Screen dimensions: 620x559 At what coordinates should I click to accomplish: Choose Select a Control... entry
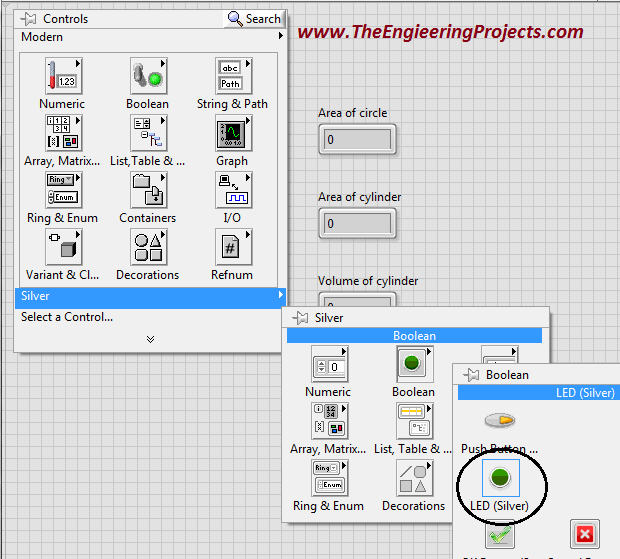point(67,317)
